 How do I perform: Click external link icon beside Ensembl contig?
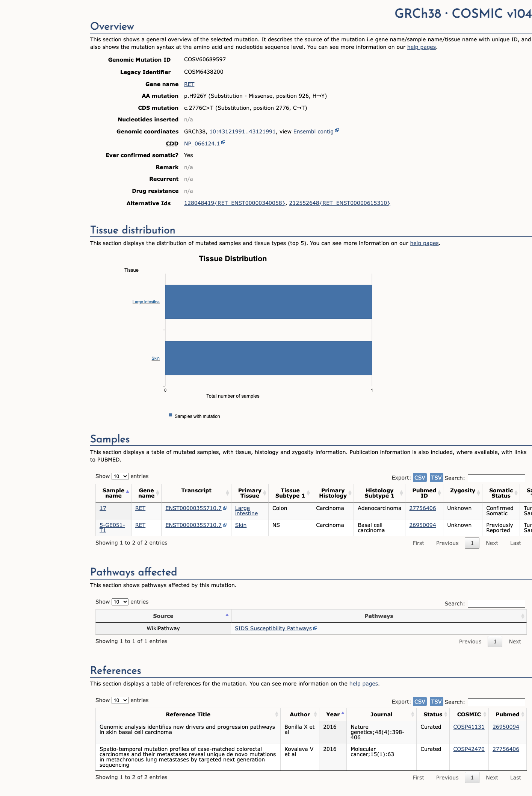point(337,130)
